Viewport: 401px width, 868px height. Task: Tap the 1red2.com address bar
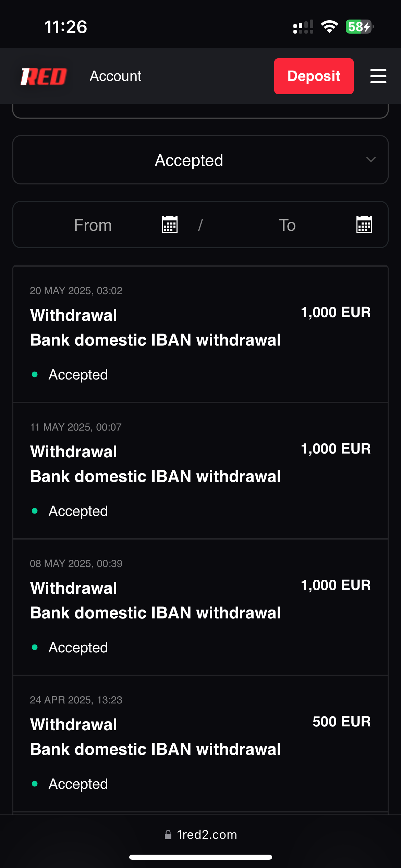(x=207, y=835)
